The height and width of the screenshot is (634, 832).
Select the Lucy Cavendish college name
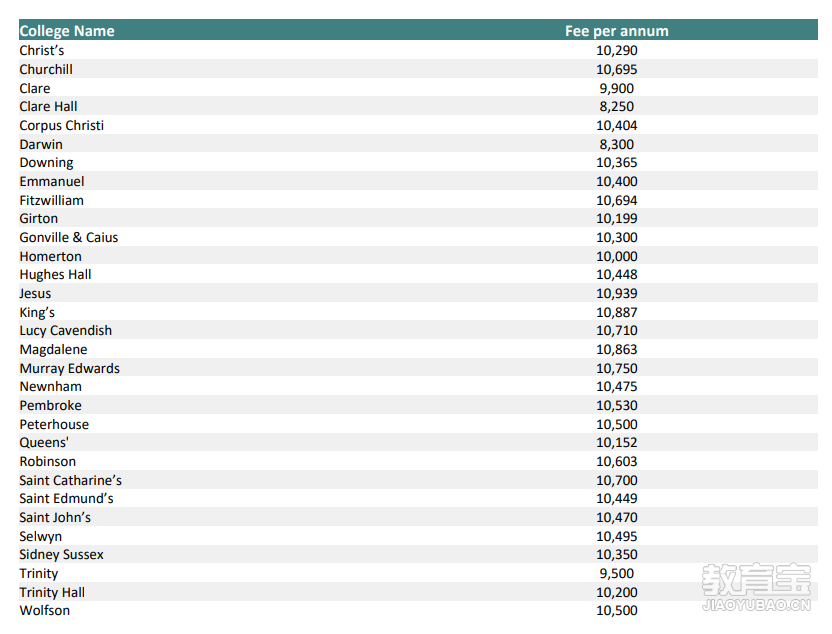click(66, 331)
